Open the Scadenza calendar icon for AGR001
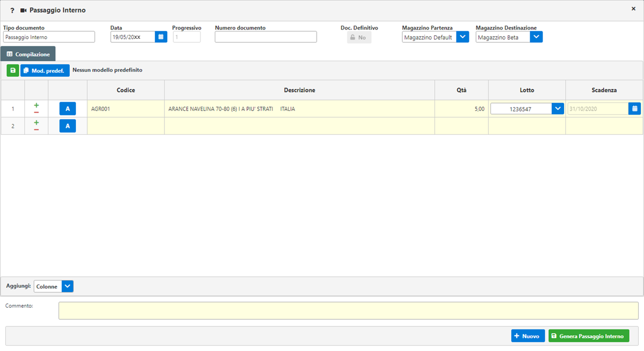This screenshot has height=351, width=644. click(x=635, y=108)
